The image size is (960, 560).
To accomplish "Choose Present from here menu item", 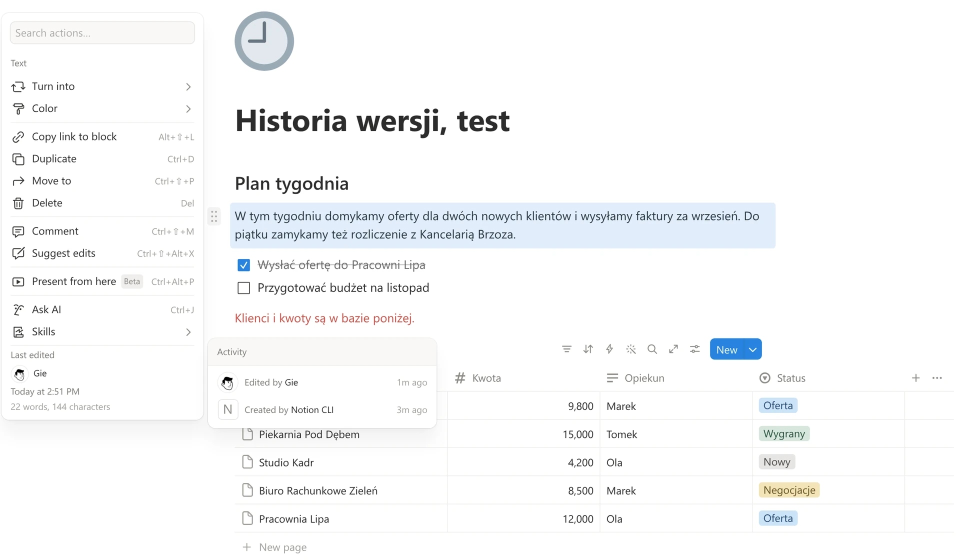I will [x=102, y=281].
